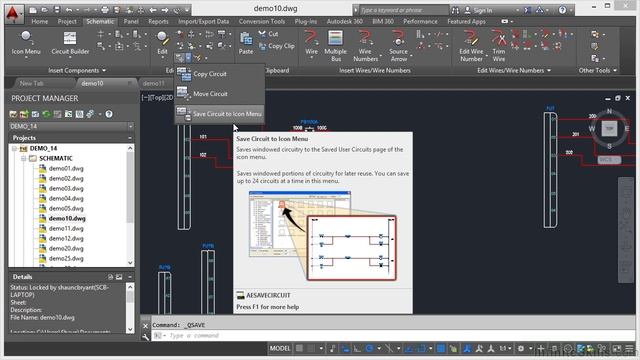640x360 pixels.
Task: Click the Copy Clip tool
Action: (276, 46)
